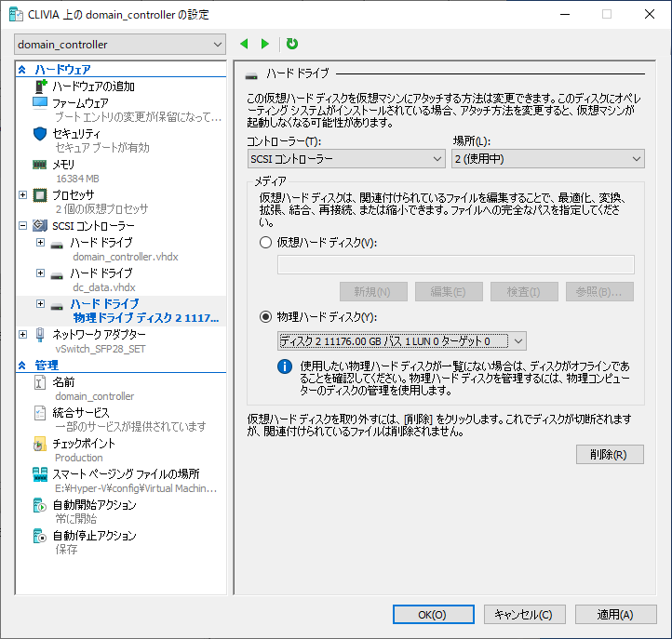Click the Automatic Start Action (自動開始アクション) icon
Viewport: 672px width, 639px height.
40,505
